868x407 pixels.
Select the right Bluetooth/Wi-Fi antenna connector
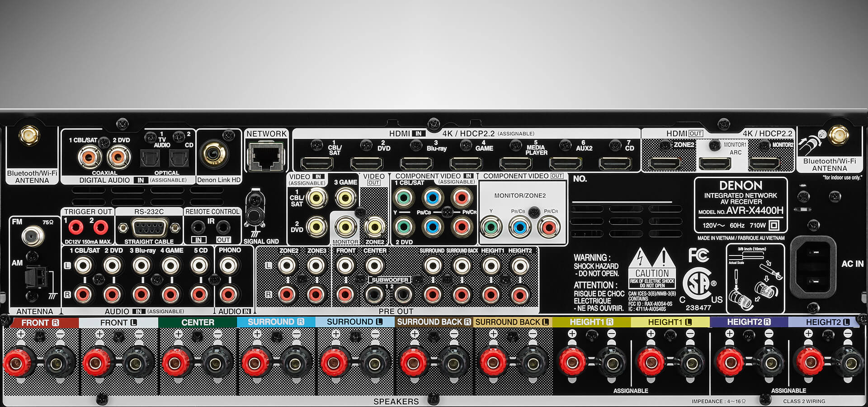click(838, 136)
